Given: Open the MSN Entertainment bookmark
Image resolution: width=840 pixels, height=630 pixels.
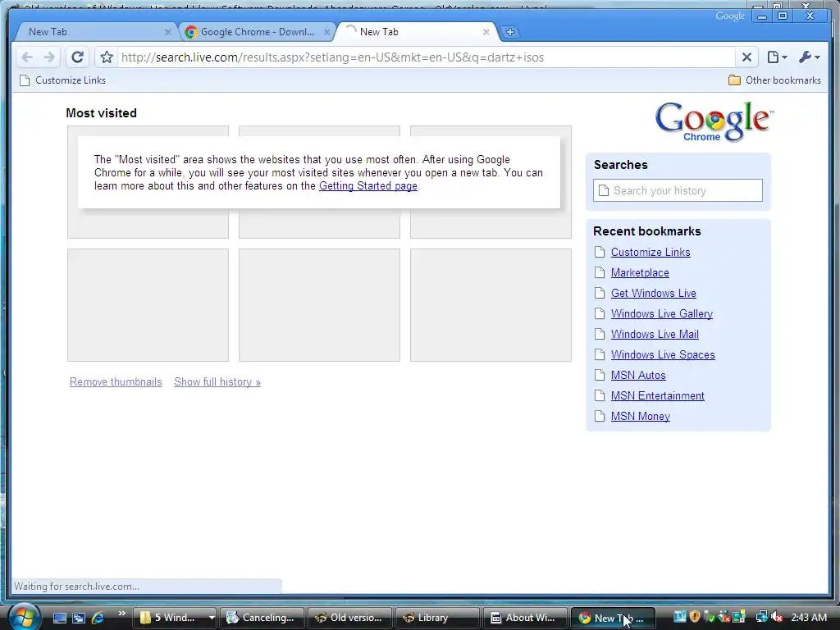Looking at the screenshot, I should pyautogui.click(x=657, y=396).
